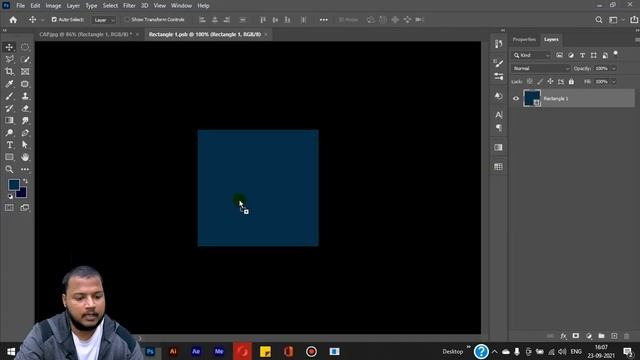Select the Smudge tool
Screen dimensions: 640x360
click(x=25, y=120)
